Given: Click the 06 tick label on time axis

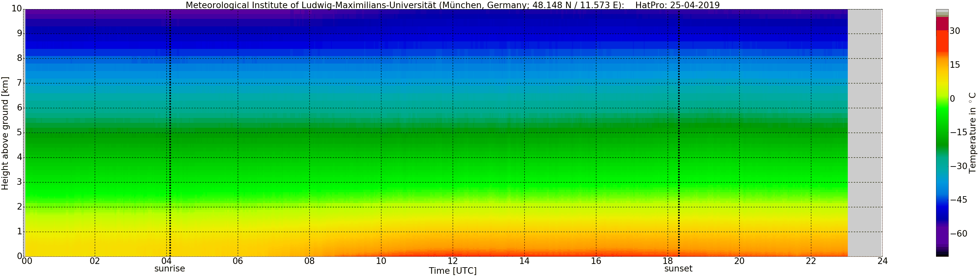Looking at the screenshot, I should [x=238, y=261].
